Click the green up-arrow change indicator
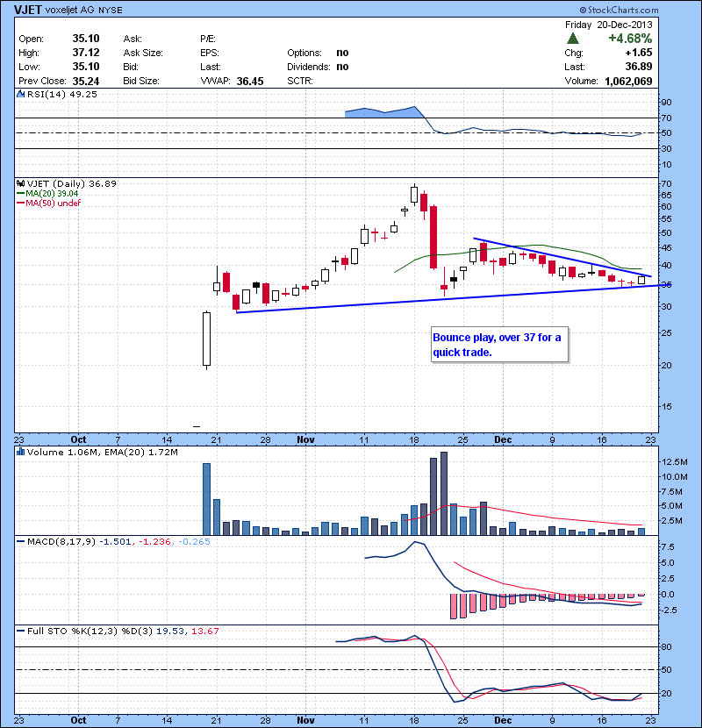702x728 pixels. pyautogui.click(x=573, y=39)
